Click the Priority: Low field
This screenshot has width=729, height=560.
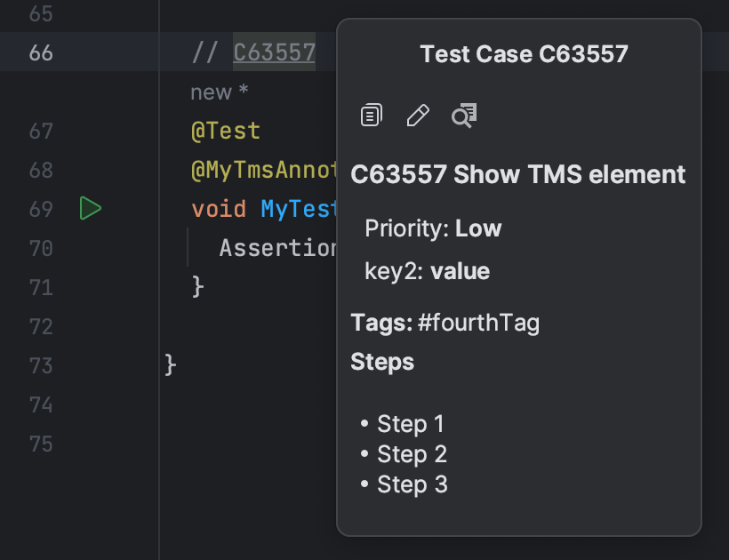coord(432,228)
